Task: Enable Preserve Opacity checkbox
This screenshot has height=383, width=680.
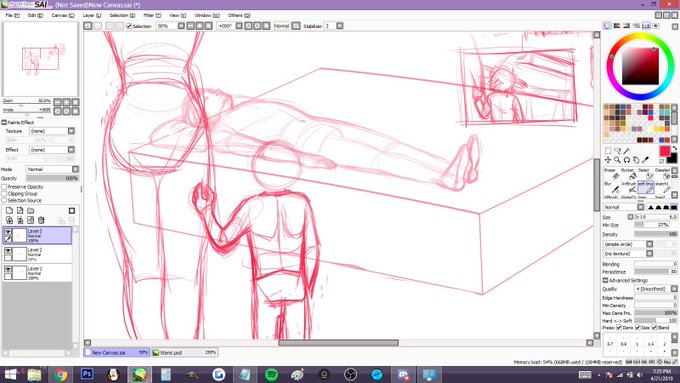Action: coord(4,187)
